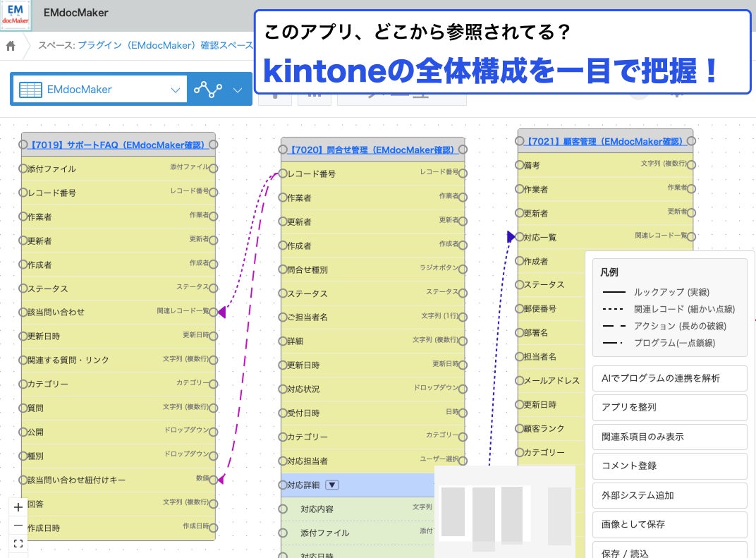Click the home icon in breadcrumb
This screenshot has height=558, width=756.
coord(11,46)
